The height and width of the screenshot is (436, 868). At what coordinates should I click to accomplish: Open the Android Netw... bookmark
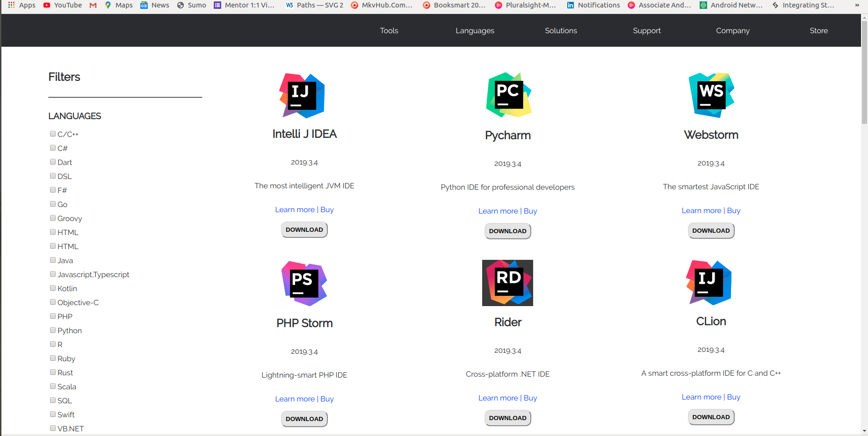(731, 5)
